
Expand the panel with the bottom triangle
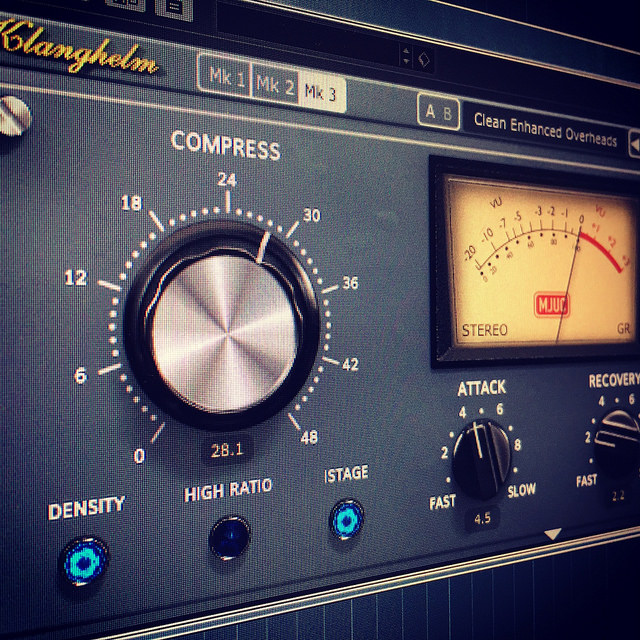[553, 533]
